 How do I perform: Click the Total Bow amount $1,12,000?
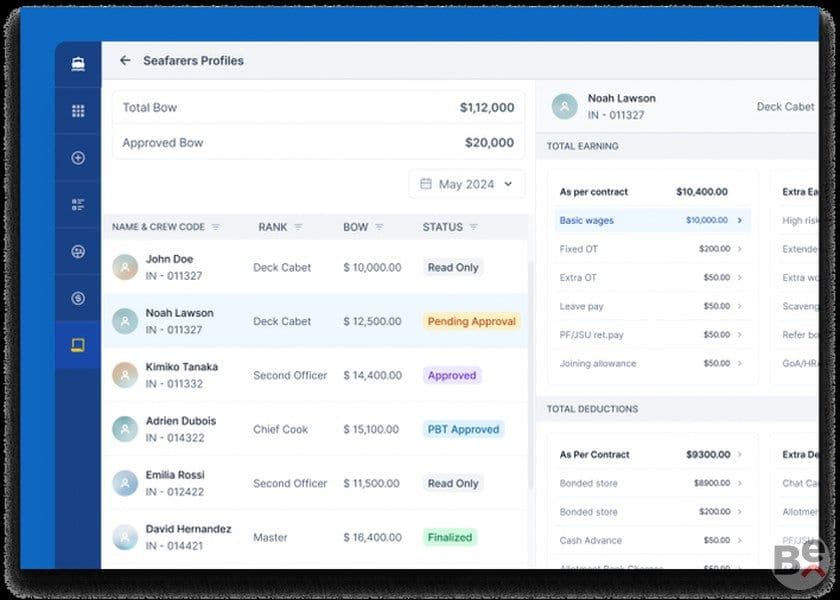point(487,108)
